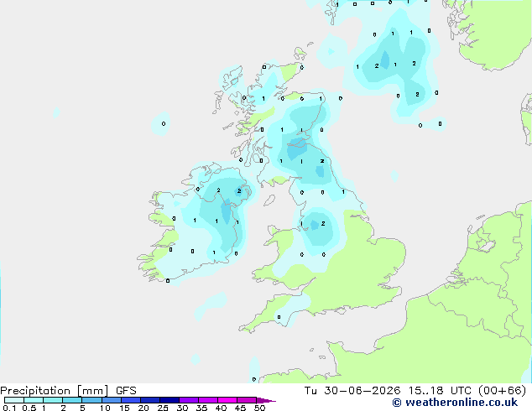The height and width of the screenshot is (411, 532).
Task: Click the 'GFS' model label
Action: [126, 391]
